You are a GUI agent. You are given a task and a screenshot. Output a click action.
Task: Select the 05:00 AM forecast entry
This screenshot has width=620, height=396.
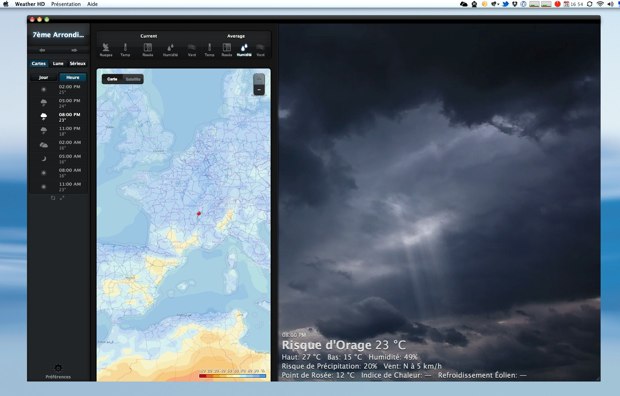pos(59,159)
